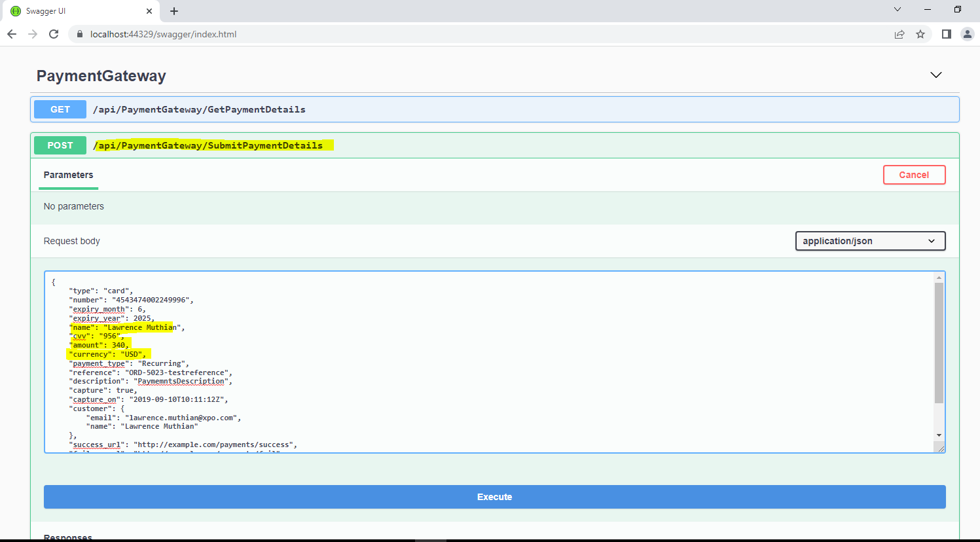Click the browser profile avatar icon

coord(968,34)
